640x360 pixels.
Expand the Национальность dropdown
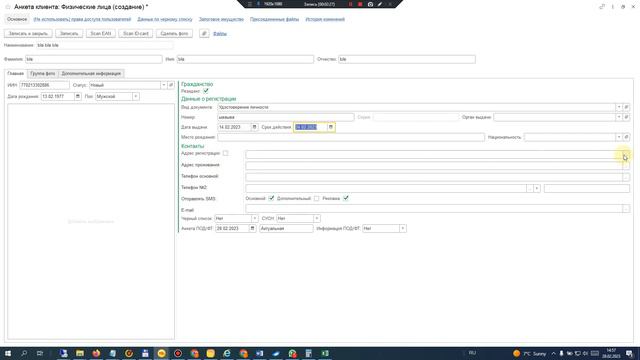(x=619, y=137)
